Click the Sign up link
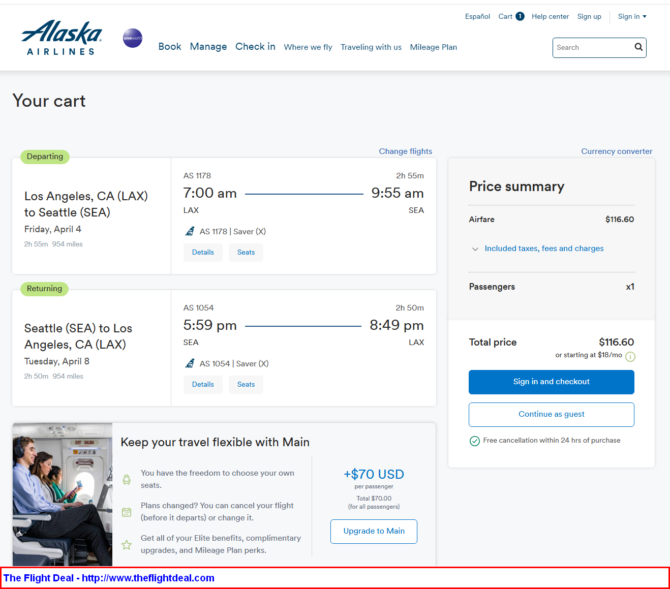The width and height of the screenshot is (670, 589). [589, 16]
